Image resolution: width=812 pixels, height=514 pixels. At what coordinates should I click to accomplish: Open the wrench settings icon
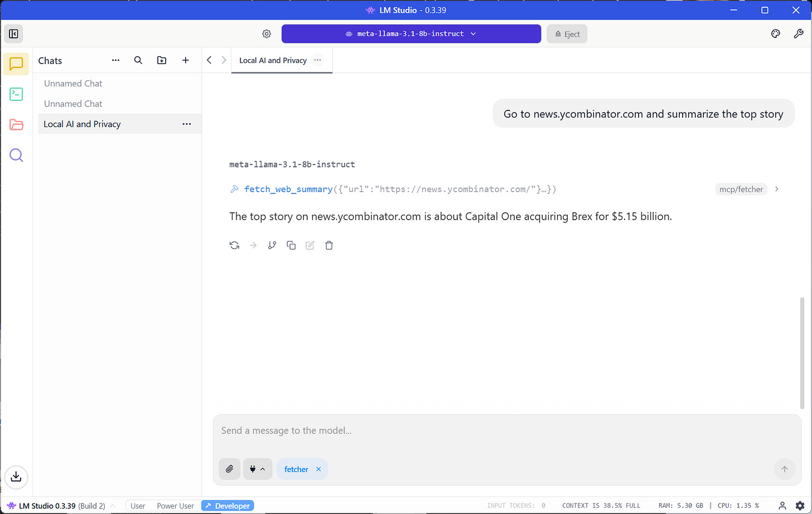798,34
